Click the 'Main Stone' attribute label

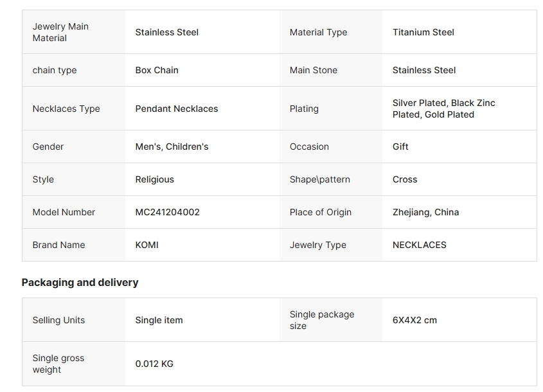click(313, 70)
